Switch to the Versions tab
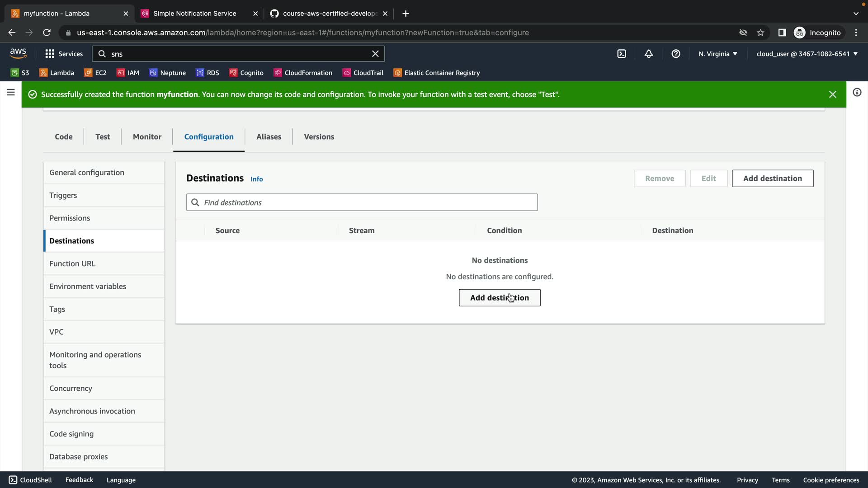The height and width of the screenshot is (488, 868). [319, 136]
